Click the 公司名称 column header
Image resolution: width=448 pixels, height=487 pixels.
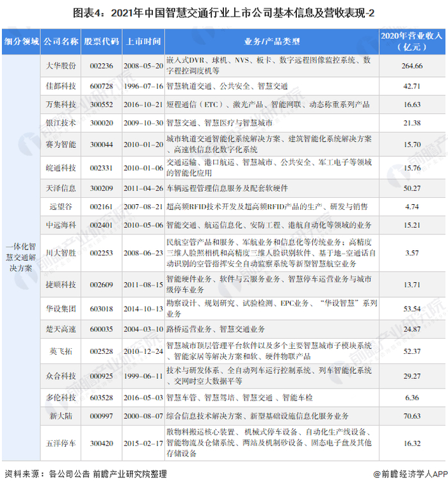61,42
